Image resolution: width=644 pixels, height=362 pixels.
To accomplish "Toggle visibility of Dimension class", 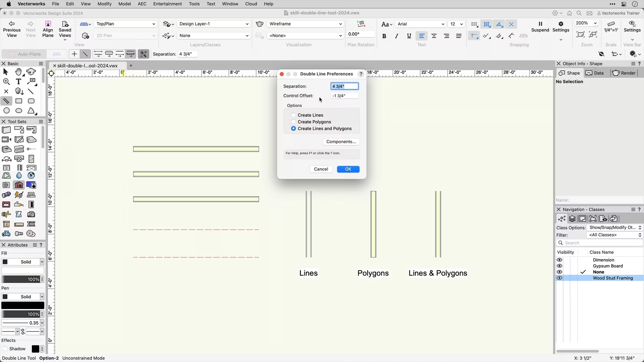I will pos(560,260).
